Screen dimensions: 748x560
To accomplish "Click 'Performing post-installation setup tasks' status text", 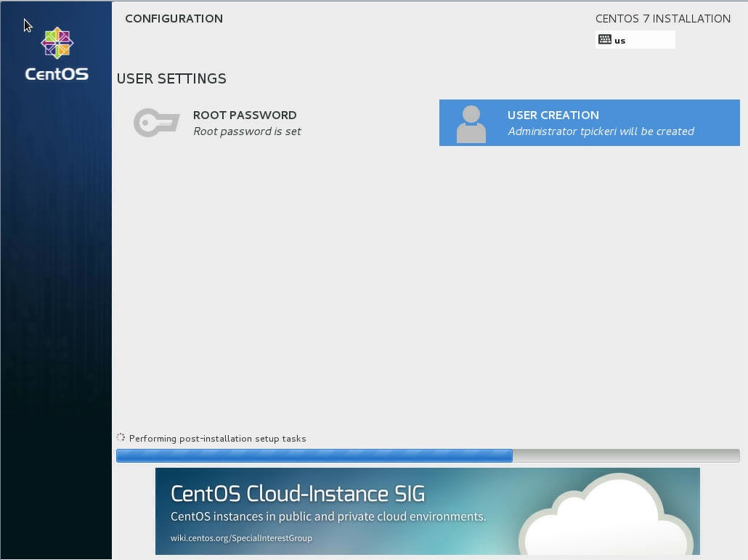I will (x=217, y=439).
